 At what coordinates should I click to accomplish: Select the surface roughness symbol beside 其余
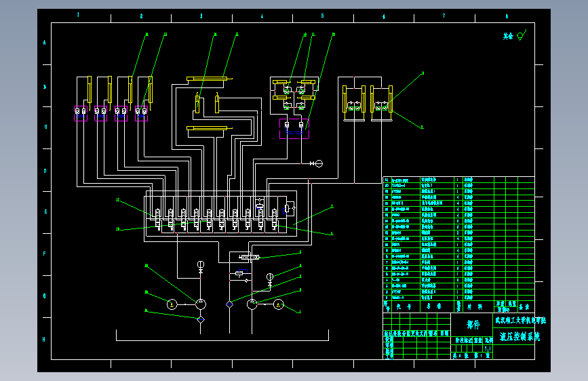pos(522,35)
